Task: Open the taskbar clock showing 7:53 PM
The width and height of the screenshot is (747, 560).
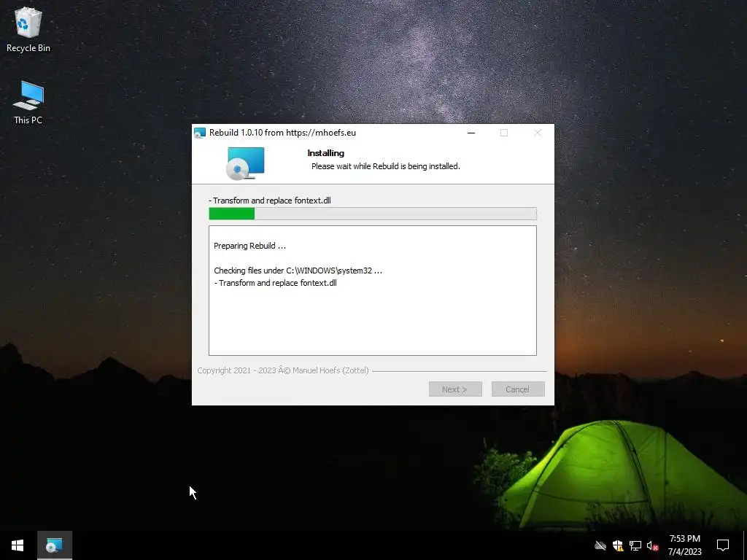Action: pos(684,545)
